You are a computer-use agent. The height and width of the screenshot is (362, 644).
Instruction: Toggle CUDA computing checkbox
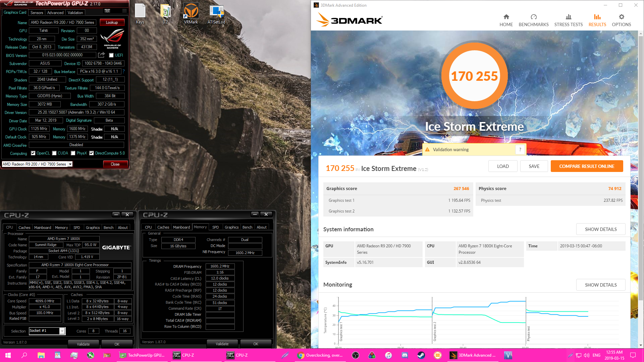click(54, 153)
